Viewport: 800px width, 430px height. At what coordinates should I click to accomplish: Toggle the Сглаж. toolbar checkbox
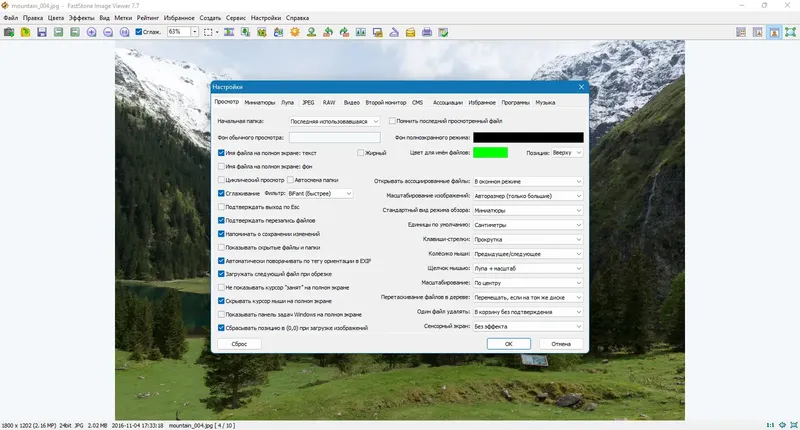click(139, 32)
